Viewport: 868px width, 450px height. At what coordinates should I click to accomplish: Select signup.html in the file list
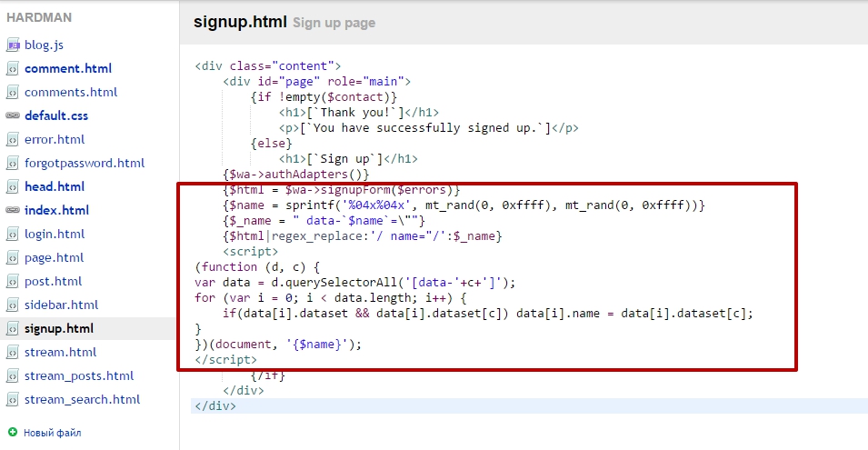coord(59,329)
